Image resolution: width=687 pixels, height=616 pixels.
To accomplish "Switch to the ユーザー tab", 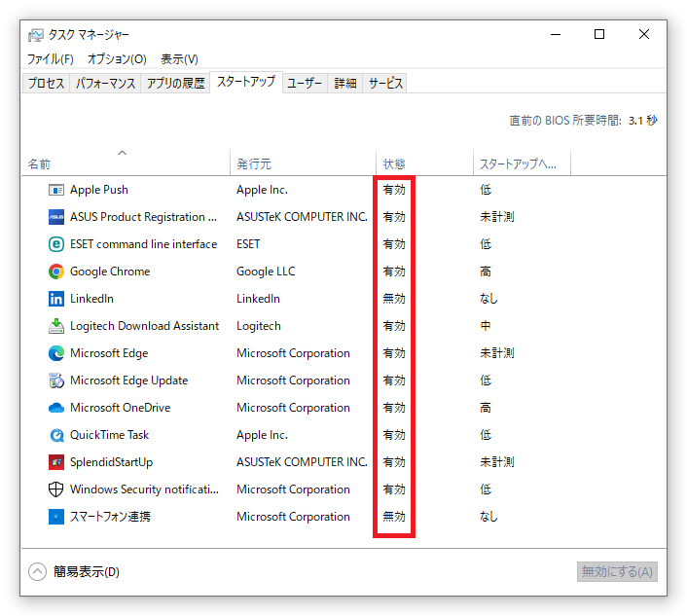I will coord(305,84).
